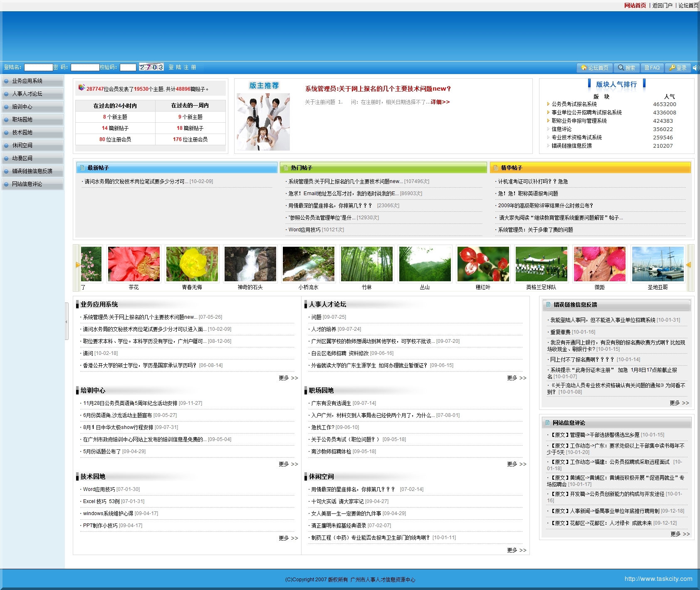The height and width of the screenshot is (590, 700).
Task: Open the FAQ help button
Action: [652, 68]
